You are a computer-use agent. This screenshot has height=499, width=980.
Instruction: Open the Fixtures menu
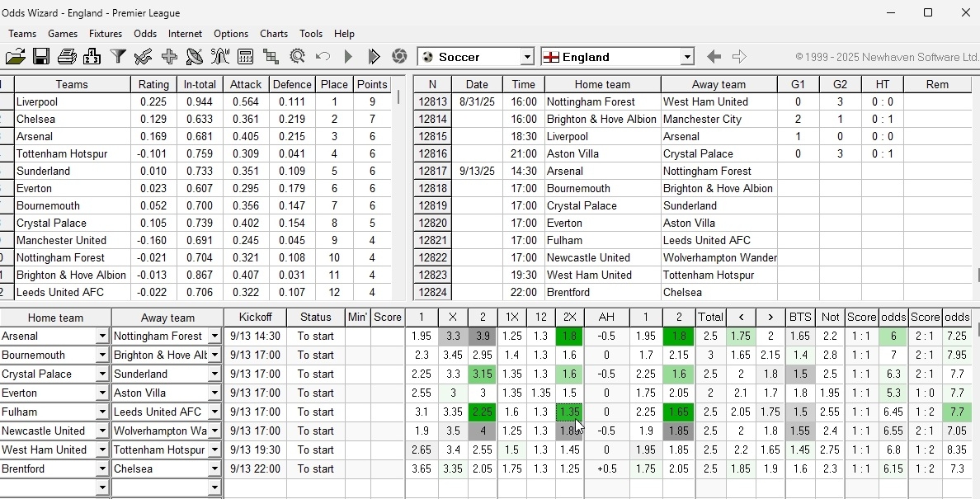(x=105, y=34)
